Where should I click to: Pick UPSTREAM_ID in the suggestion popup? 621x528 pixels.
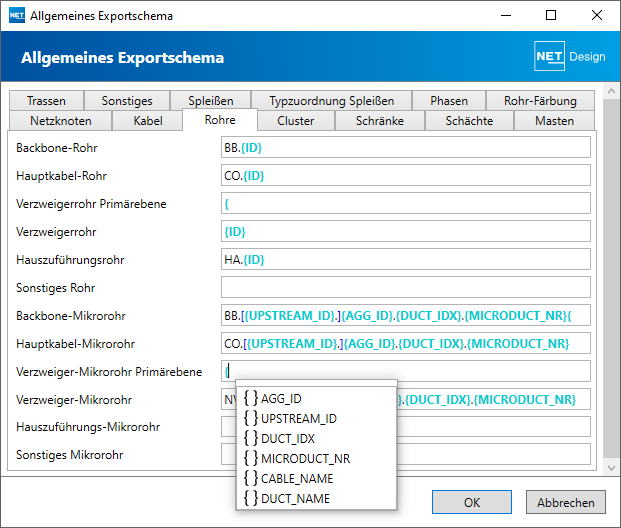316,418
